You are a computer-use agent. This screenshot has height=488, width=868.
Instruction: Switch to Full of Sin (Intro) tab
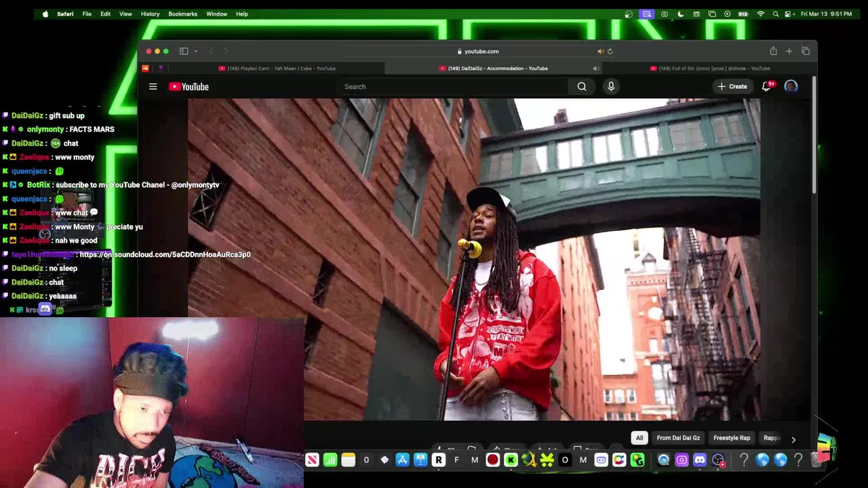click(709, 68)
